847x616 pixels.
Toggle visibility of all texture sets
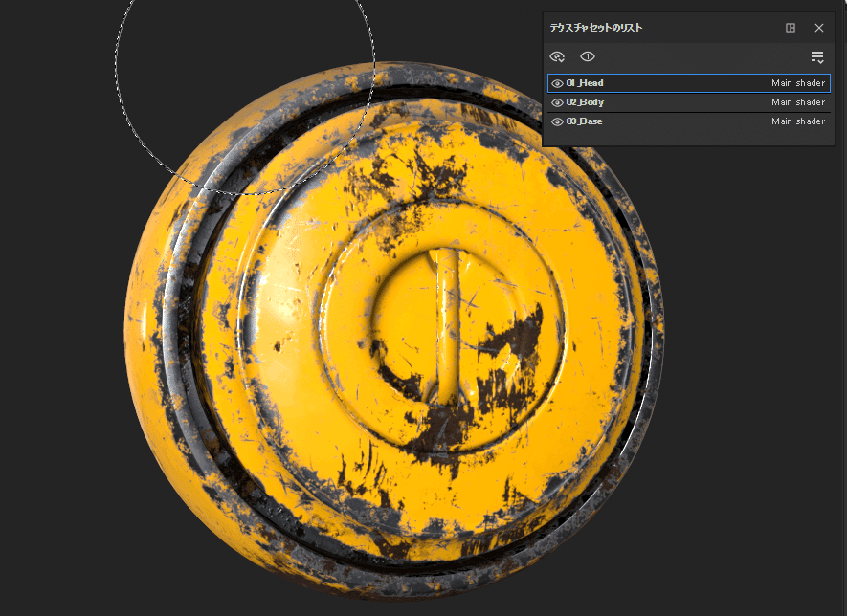tap(557, 56)
